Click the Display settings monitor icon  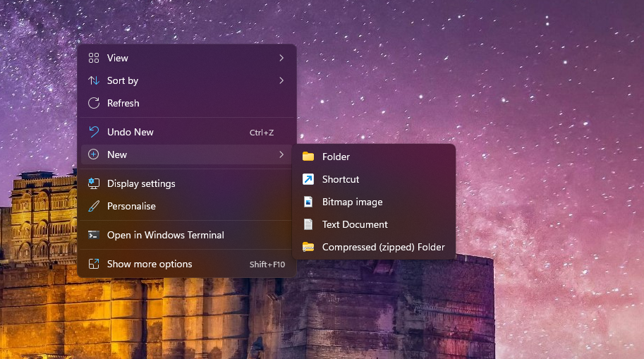coord(93,183)
